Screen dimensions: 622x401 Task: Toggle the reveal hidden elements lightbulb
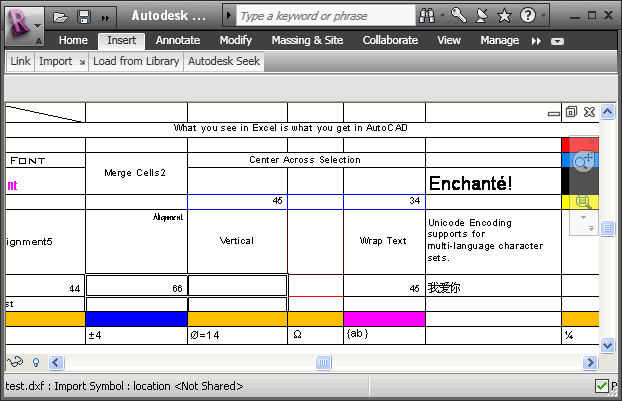[x=36, y=362]
